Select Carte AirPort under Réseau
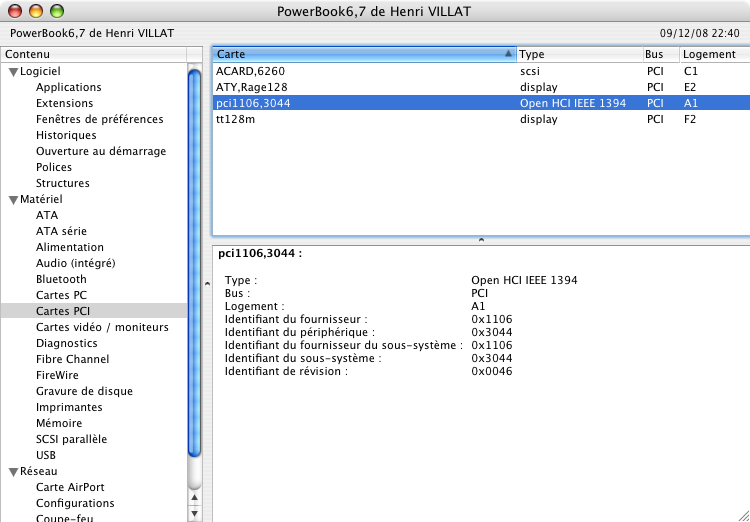This screenshot has height=522, width=750. 70,487
